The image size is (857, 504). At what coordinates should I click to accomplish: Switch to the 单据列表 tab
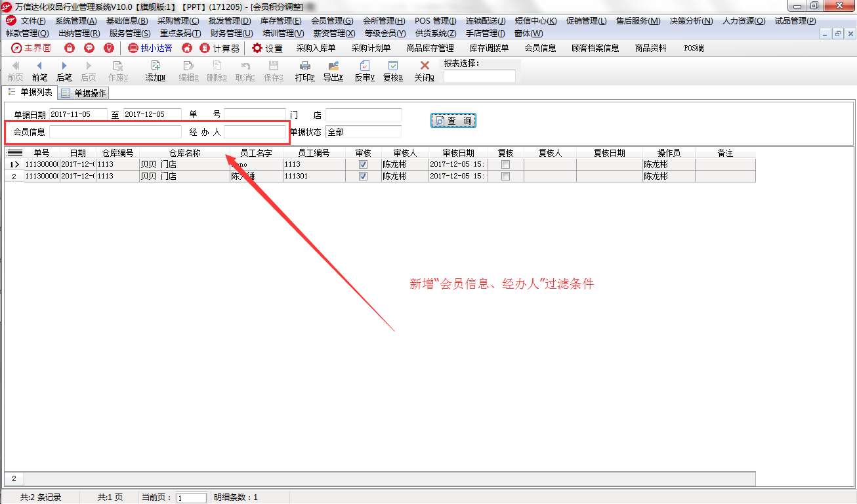[30, 93]
